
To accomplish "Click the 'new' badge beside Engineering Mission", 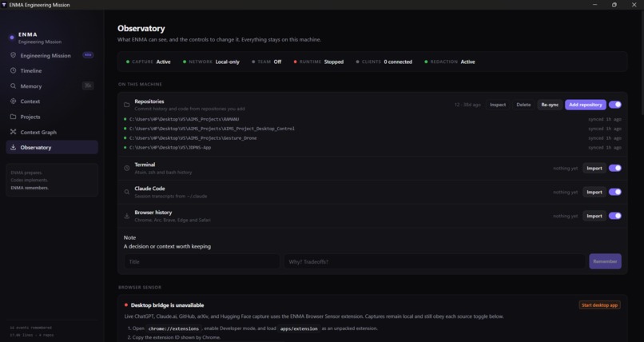I will point(88,54).
